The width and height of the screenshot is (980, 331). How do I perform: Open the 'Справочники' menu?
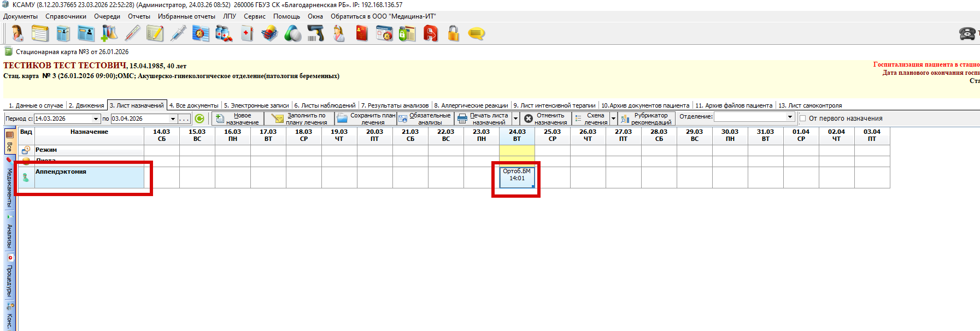(66, 16)
